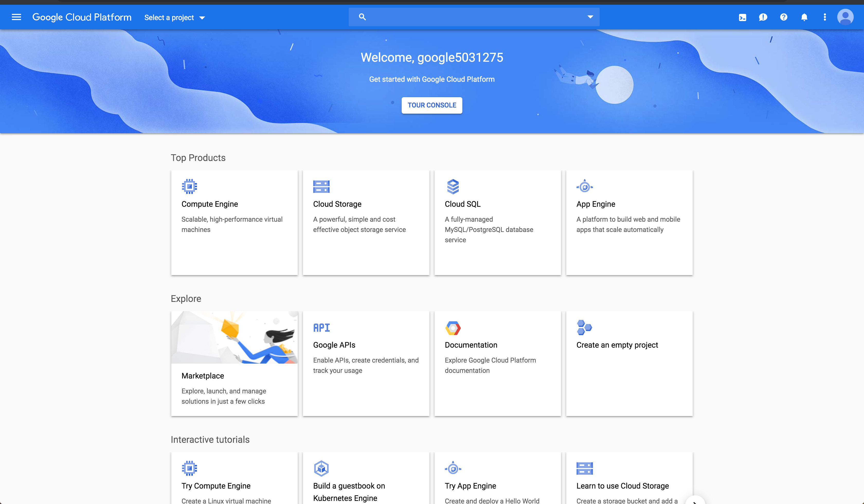Open the Select a project dropdown
The height and width of the screenshot is (504, 864).
[x=175, y=17]
